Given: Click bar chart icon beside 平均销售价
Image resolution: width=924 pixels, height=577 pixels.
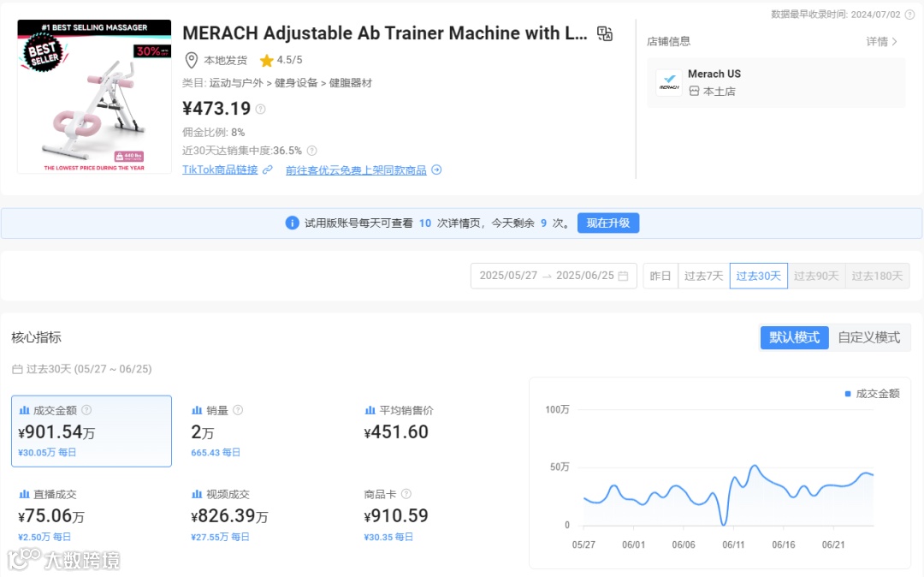Looking at the screenshot, I should tap(370, 410).
